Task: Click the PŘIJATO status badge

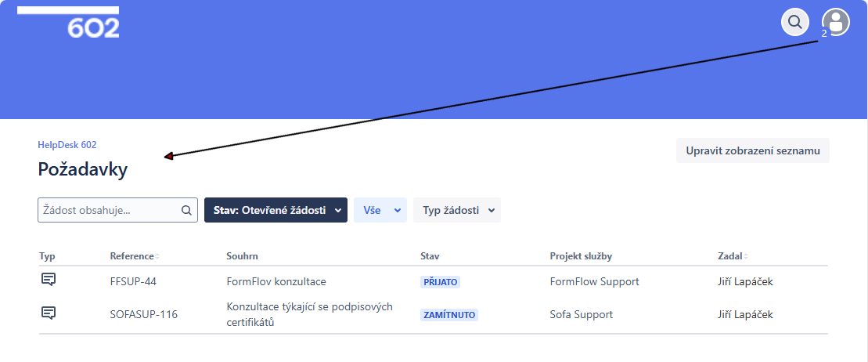Action: [440, 282]
